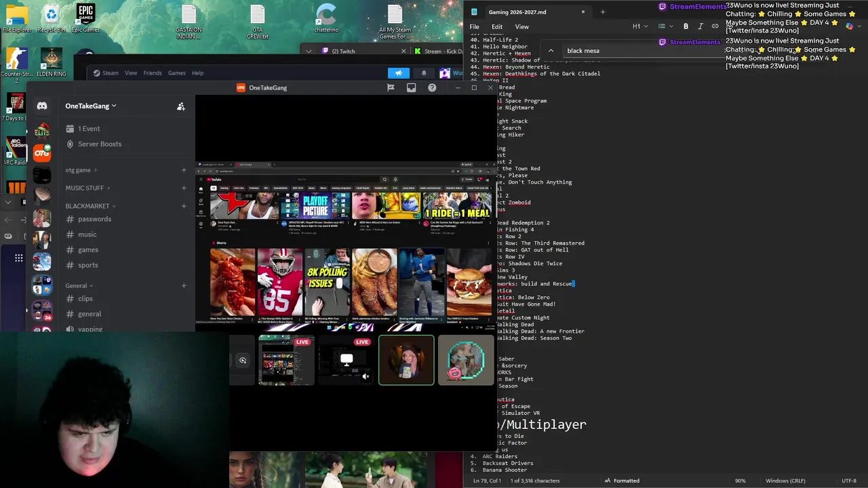Open Copilot icon in Notepad toolbar
868x488 pixels.
(x=849, y=26)
